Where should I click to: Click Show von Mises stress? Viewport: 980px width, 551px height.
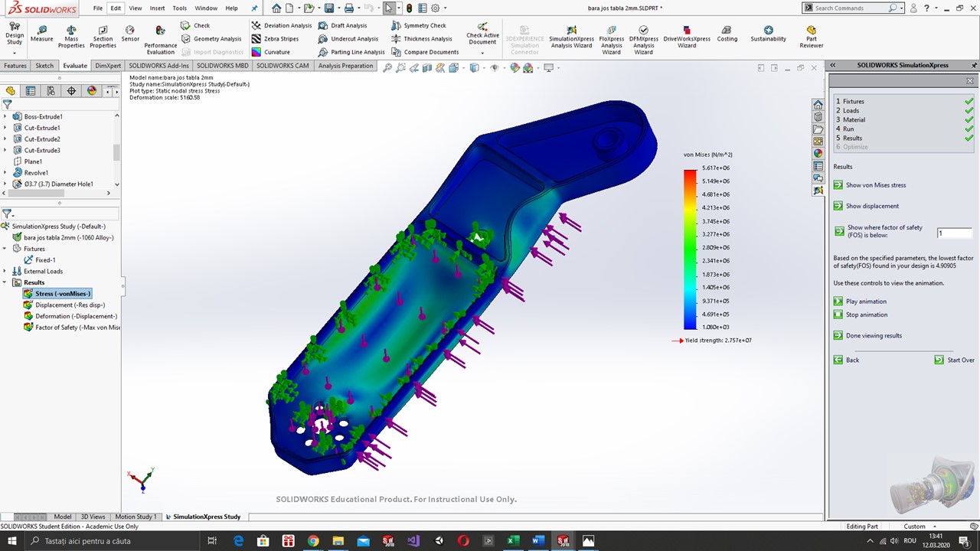coord(870,185)
